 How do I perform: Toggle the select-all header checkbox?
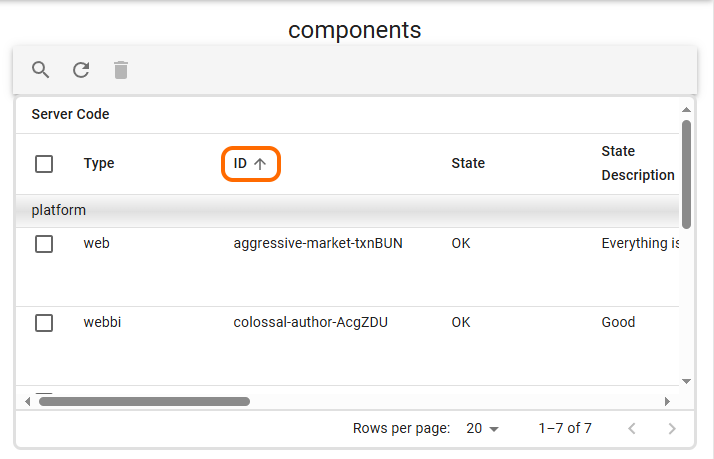(44, 164)
